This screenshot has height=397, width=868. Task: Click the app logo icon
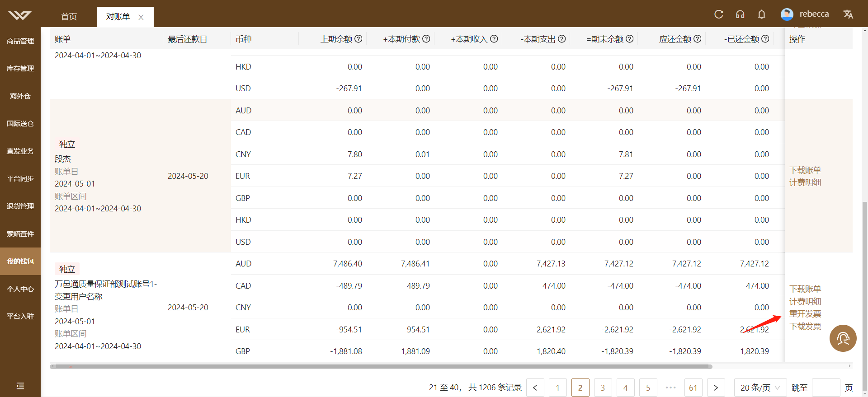[20, 16]
